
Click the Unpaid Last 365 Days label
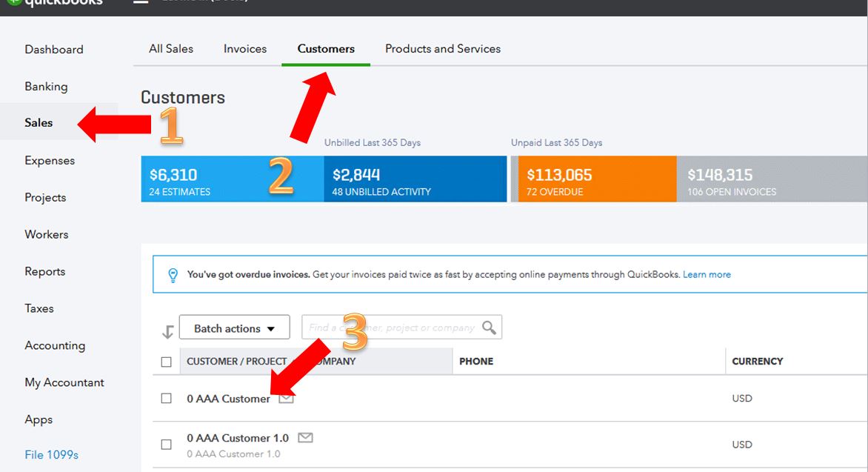click(x=556, y=142)
